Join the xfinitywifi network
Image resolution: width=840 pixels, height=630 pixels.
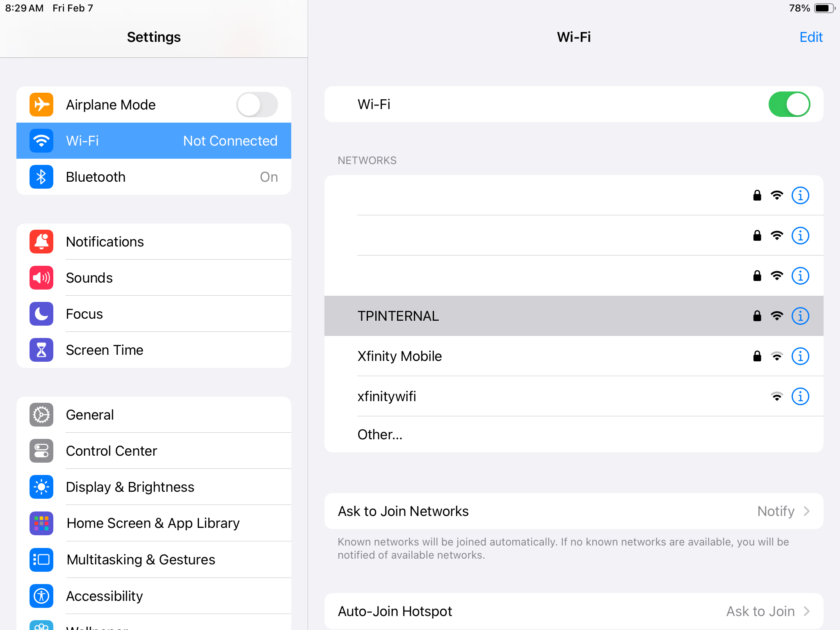point(387,396)
